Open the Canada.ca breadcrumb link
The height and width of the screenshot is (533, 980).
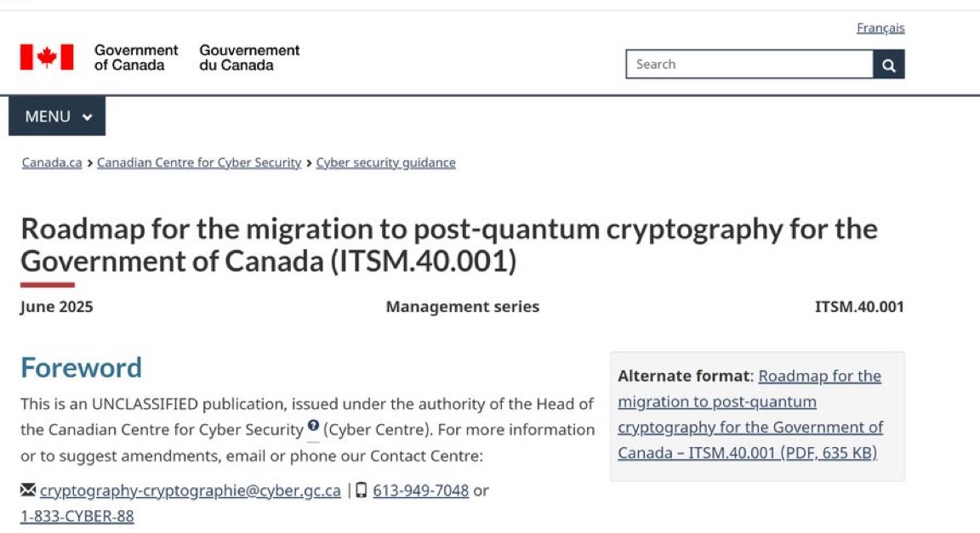[52, 162]
